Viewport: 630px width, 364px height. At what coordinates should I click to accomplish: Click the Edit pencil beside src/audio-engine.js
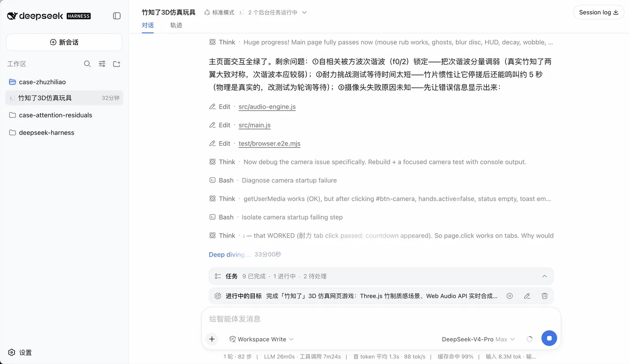tap(212, 107)
